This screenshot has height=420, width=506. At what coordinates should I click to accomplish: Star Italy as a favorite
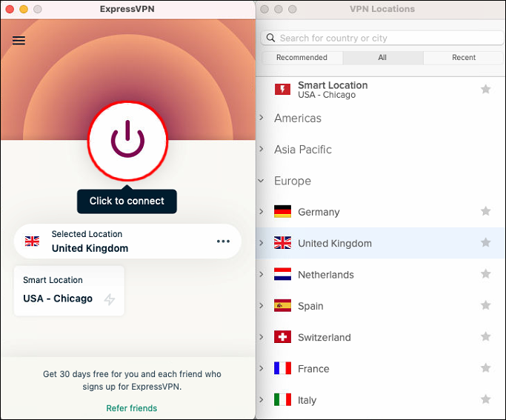click(486, 399)
